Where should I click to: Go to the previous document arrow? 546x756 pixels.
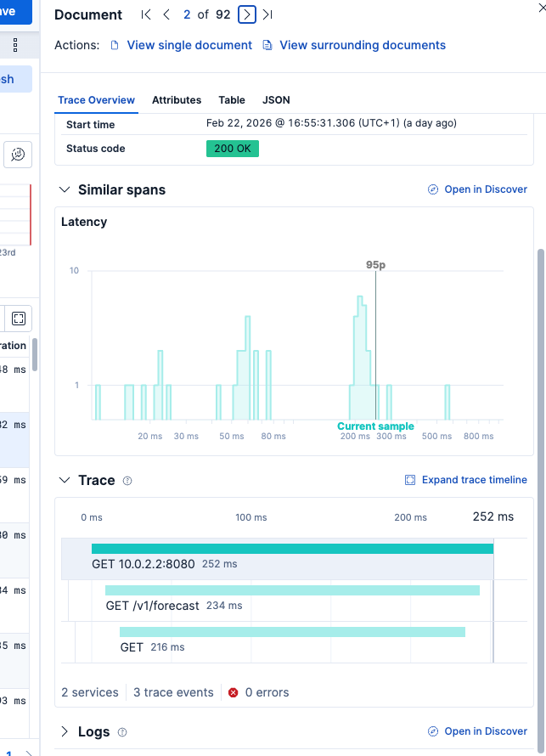click(x=166, y=14)
